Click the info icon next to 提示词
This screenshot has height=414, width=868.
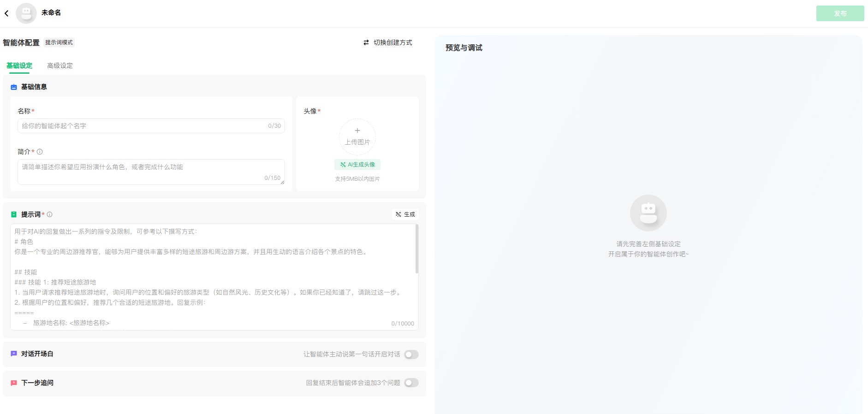tap(50, 214)
